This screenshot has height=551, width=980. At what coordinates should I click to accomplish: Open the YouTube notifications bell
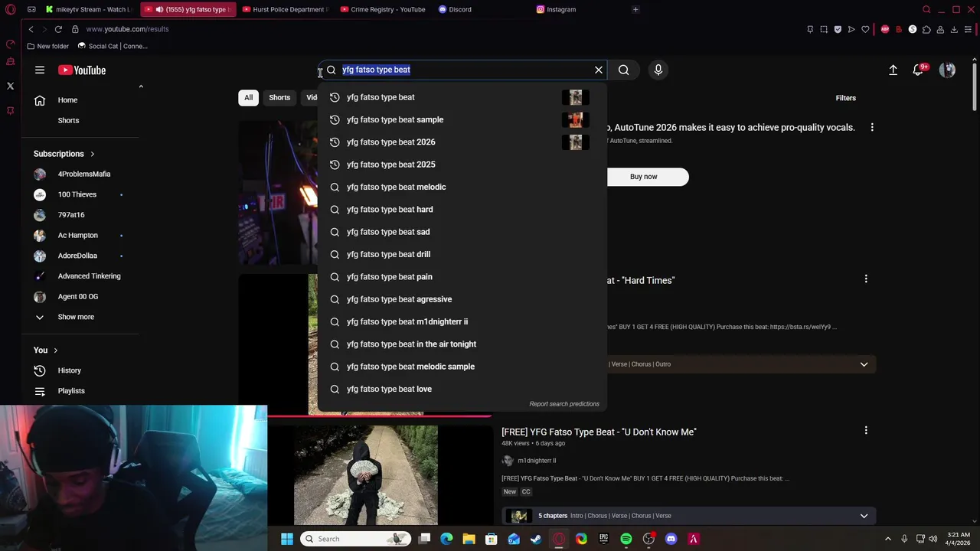click(x=919, y=70)
